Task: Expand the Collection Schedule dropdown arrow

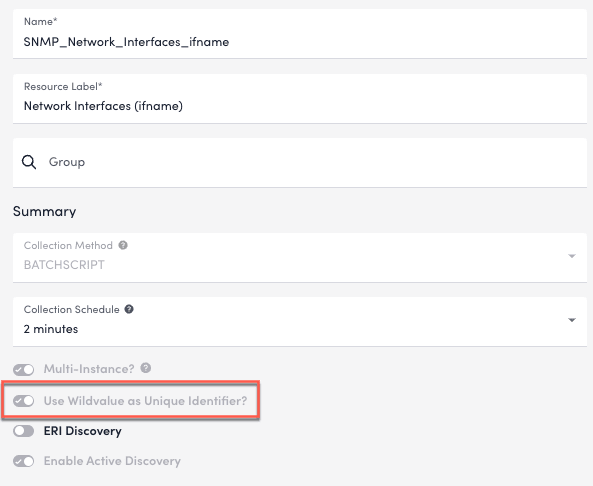Action: [x=572, y=320]
